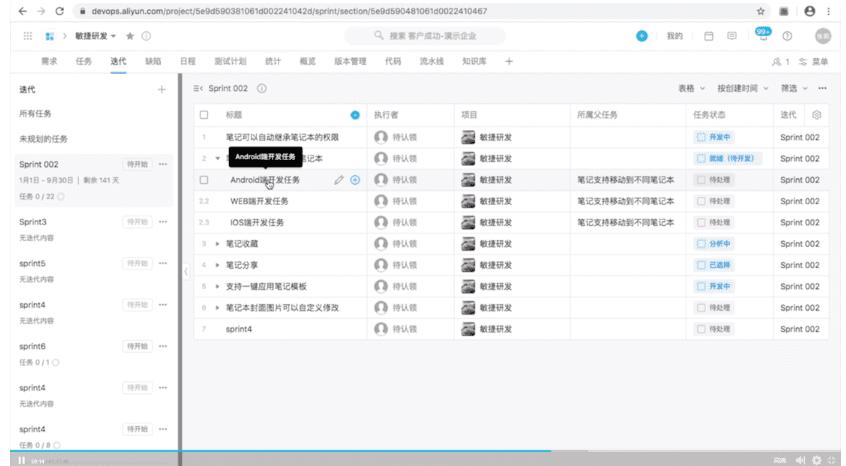Open the project info icon beside the title

(x=146, y=36)
